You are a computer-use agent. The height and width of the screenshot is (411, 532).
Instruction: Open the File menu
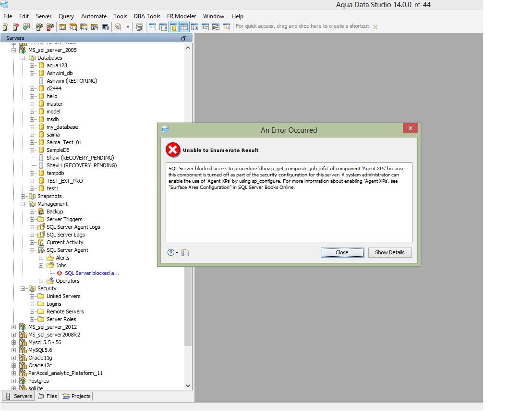click(x=8, y=16)
